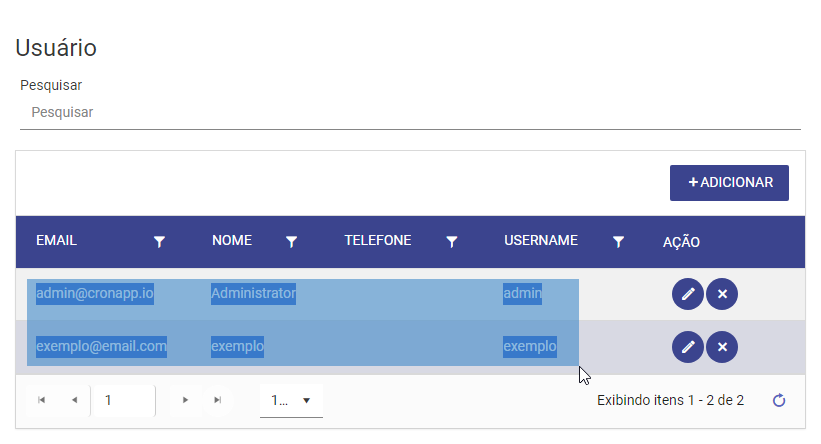Open the USERNAME column filter icon
This screenshot has height=444, width=821.
618,241
